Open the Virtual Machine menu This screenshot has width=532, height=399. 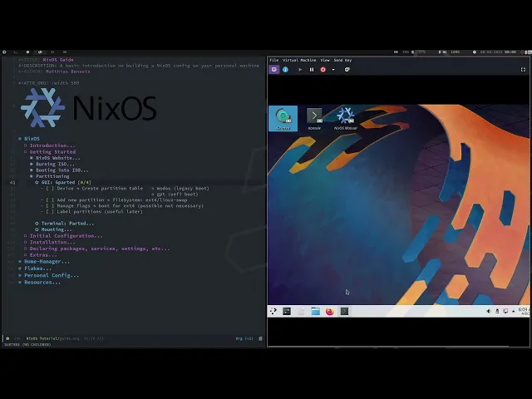pyautogui.click(x=299, y=60)
